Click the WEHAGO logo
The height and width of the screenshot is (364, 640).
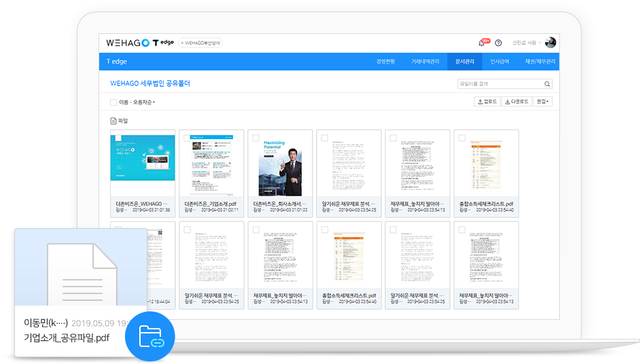128,43
